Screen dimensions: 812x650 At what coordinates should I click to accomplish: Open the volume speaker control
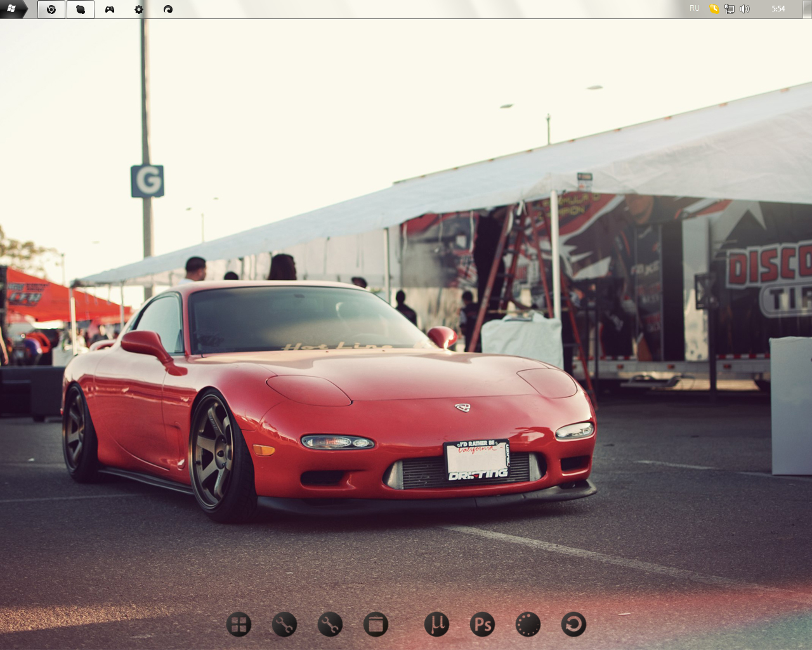(745, 9)
